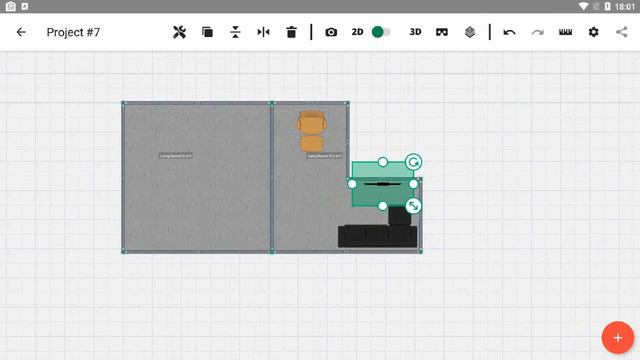640x360 pixels.
Task: Click the right Living Room label
Action: click(324, 156)
